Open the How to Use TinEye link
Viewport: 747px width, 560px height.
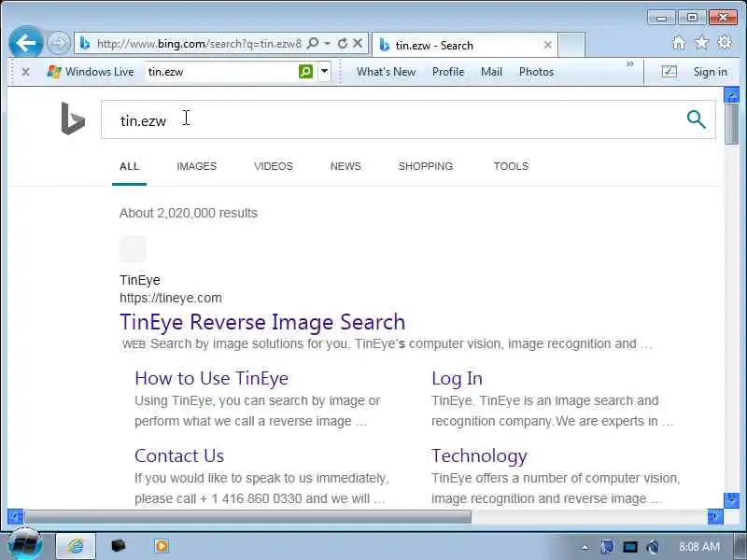pos(212,379)
